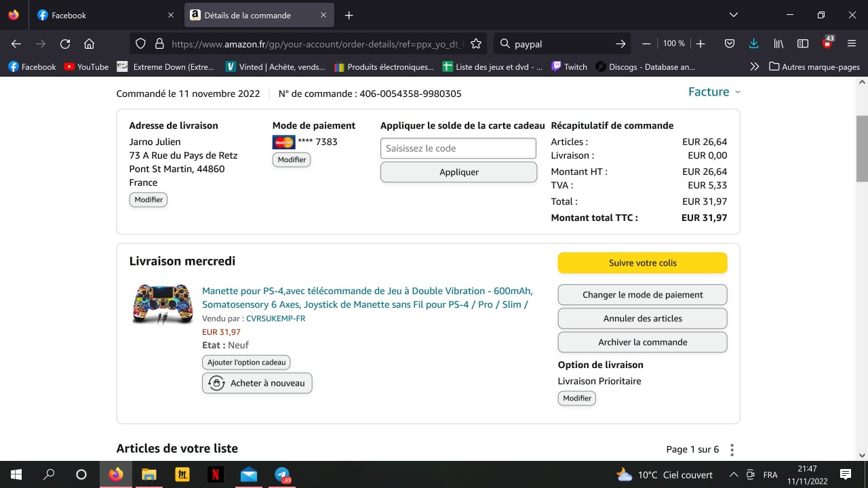Open the Firefox hamburger application menu

pos(852,43)
